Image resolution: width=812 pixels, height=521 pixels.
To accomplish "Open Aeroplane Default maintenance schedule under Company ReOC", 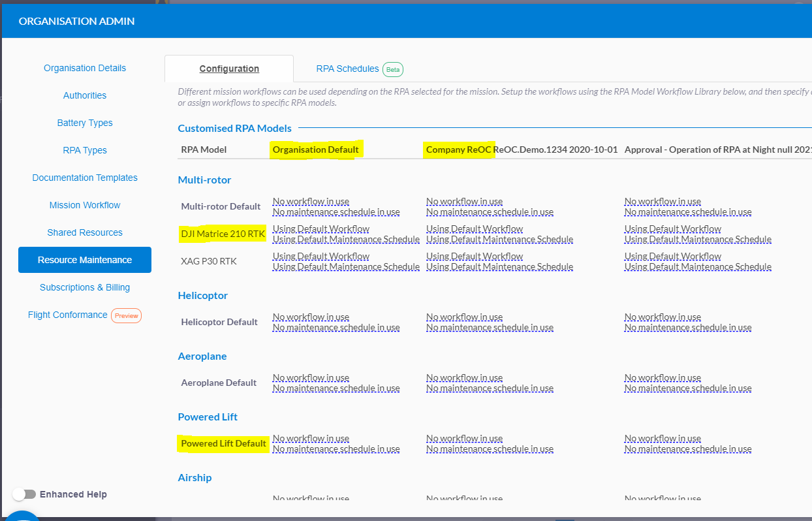I will pos(490,388).
